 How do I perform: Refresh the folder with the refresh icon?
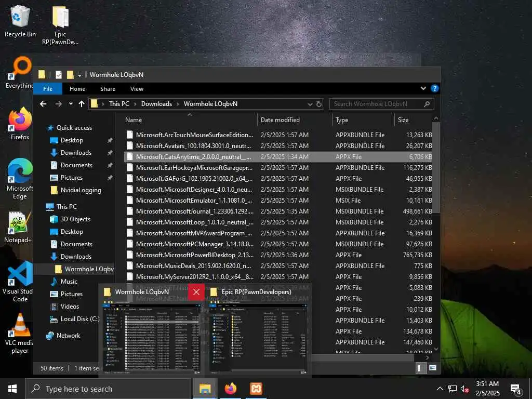click(x=319, y=104)
